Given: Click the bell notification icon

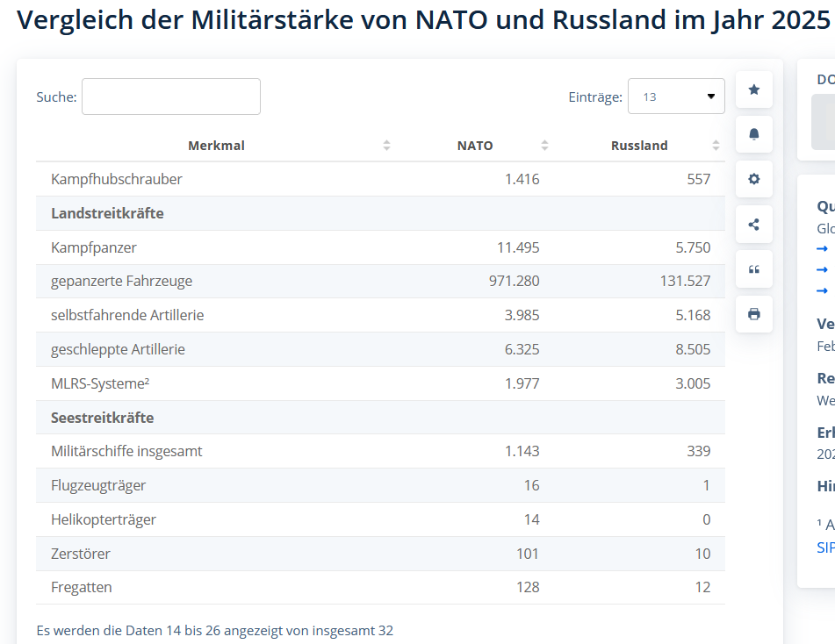Looking at the screenshot, I should pyautogui.click(x=753, y=134).
